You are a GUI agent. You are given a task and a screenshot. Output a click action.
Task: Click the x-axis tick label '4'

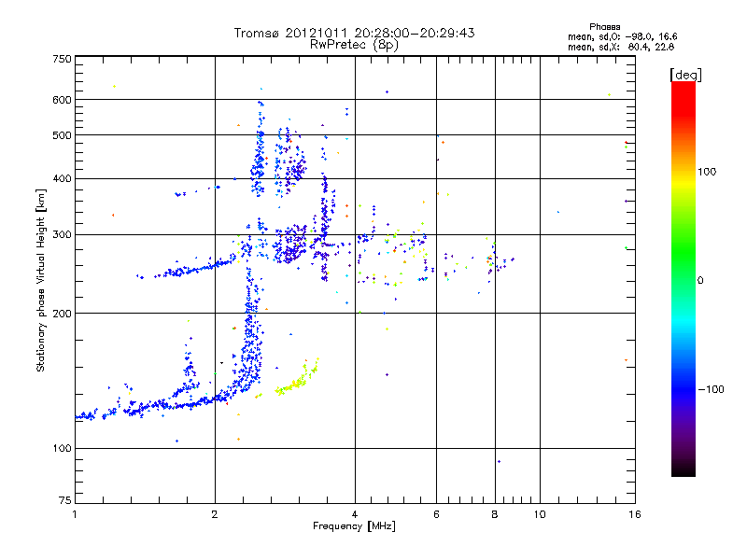tap(355, 514)
